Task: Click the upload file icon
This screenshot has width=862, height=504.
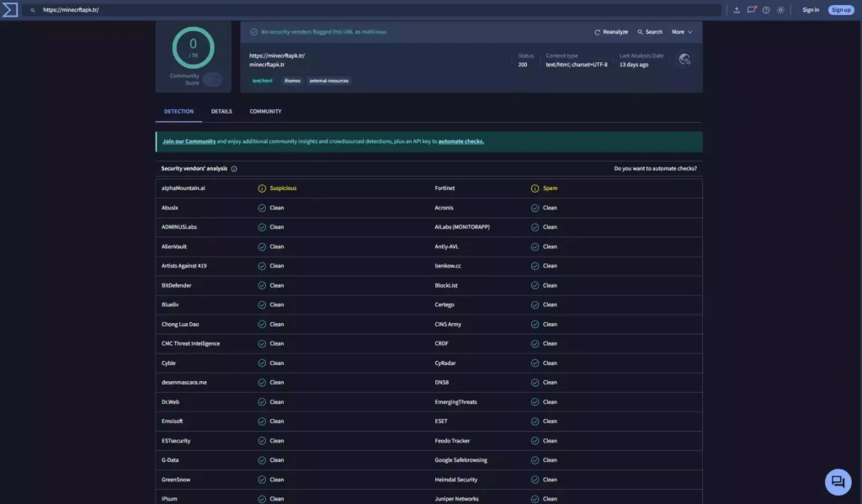Action: 737,10
